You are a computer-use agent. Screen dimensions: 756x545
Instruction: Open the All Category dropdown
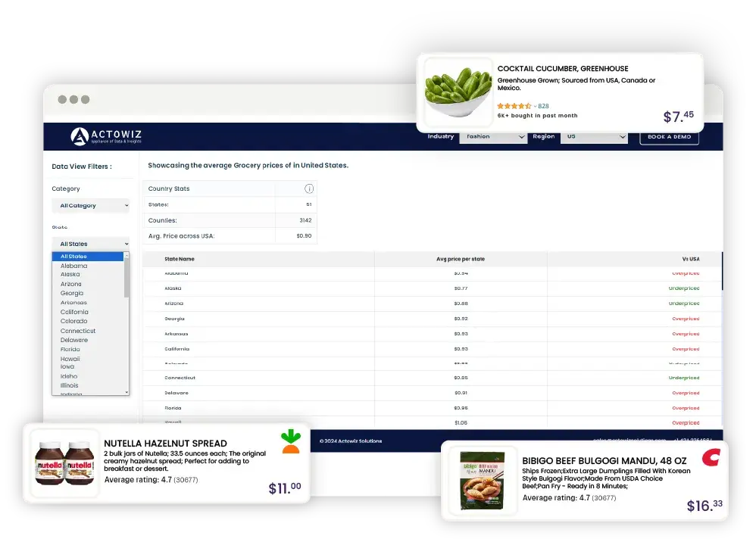91,205
